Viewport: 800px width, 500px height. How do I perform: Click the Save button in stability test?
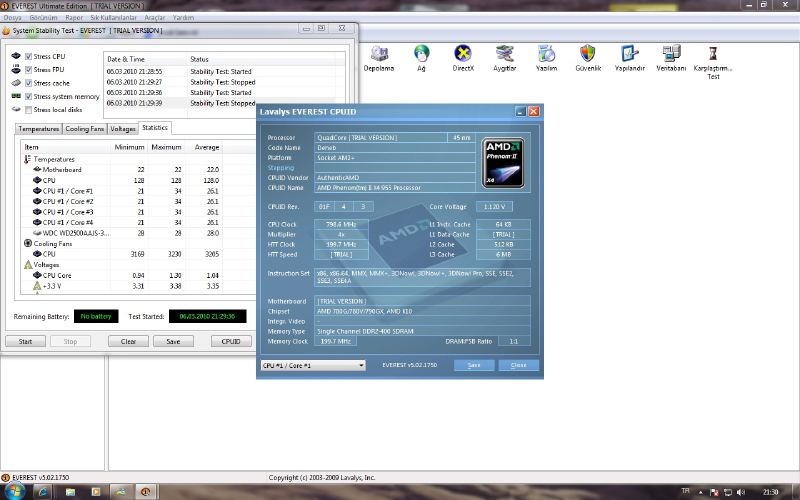[173, 341]
